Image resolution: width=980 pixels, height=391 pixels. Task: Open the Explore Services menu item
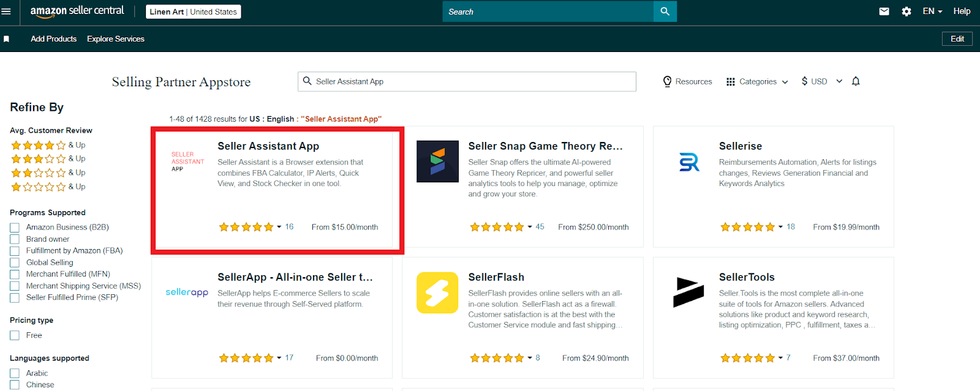point(116,39)
